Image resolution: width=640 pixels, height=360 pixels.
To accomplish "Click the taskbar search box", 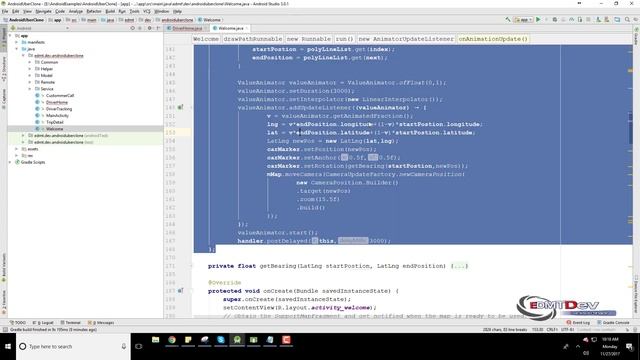I will tap(73, 346).
